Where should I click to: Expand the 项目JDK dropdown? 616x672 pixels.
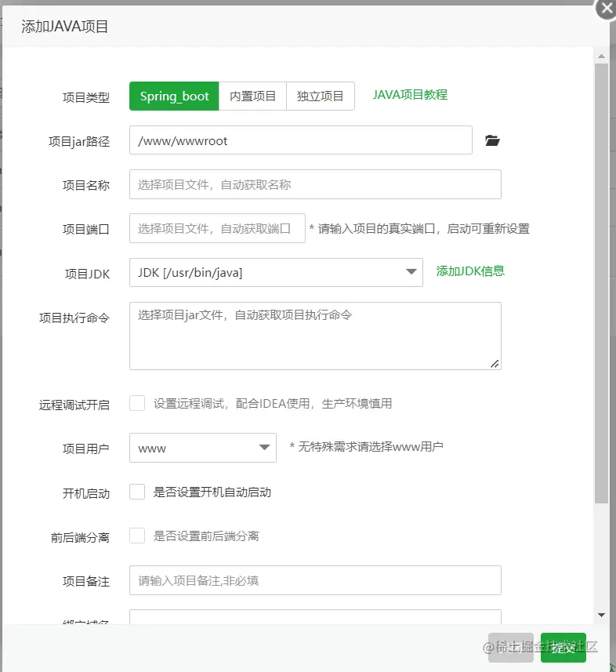pyautogui.click(x=276, y=272)
